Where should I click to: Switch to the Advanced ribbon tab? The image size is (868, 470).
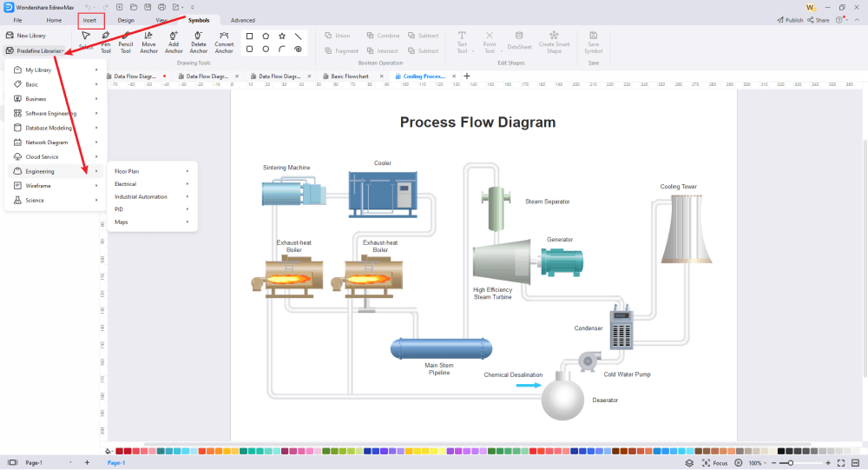coord(243,20)
